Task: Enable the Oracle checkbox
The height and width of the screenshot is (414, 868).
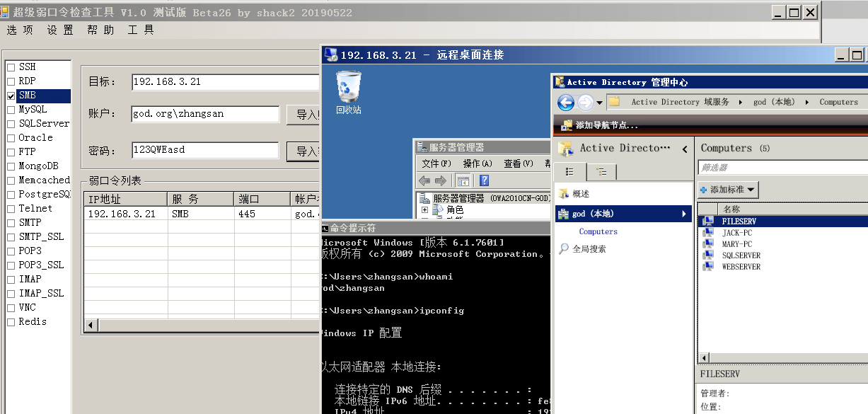Action: 11,138
